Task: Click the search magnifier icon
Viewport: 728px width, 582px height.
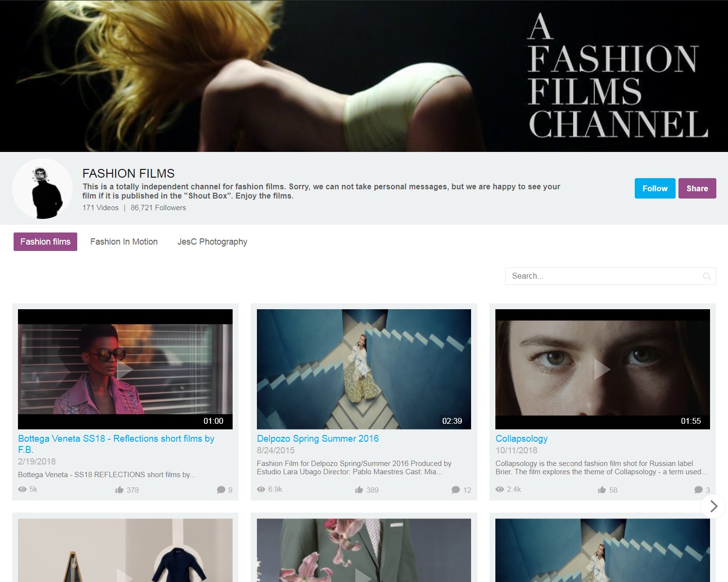Action: click(x=707, y=276)
